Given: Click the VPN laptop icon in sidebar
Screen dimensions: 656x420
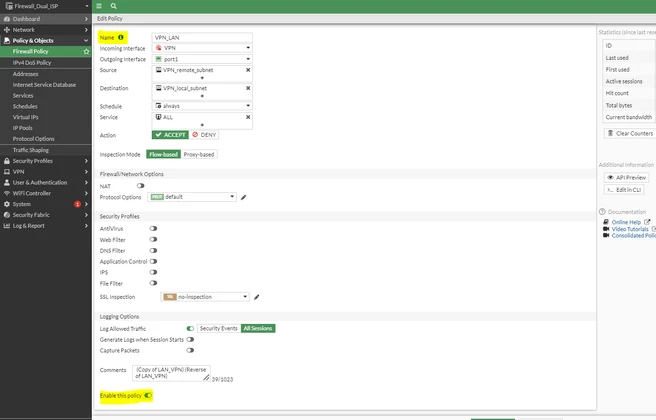Looking at the screenshot, I should (x=7, y=172).
